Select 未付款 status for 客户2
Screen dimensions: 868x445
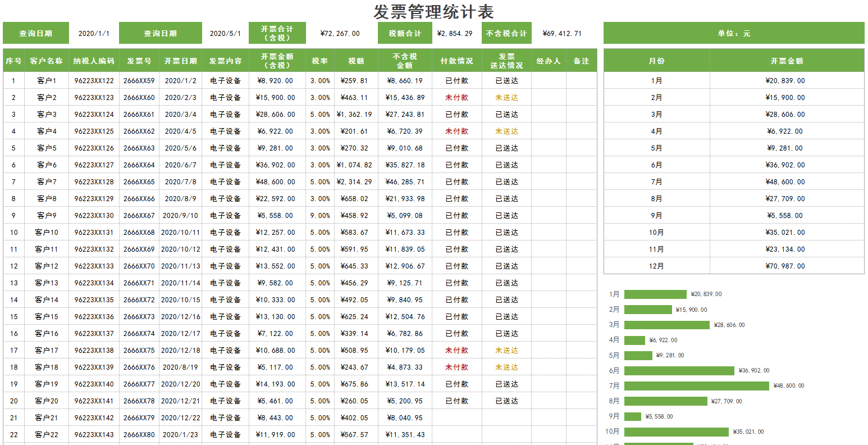[456, 98]
